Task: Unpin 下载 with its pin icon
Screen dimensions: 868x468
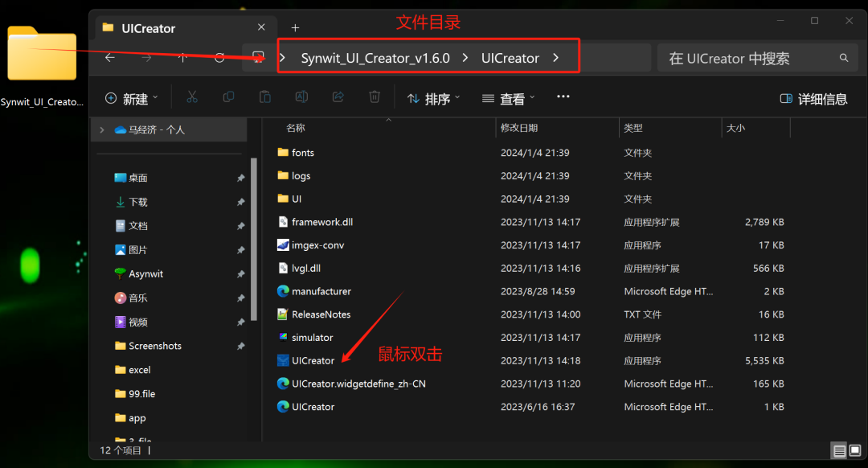Action: [x=241, y=202]
